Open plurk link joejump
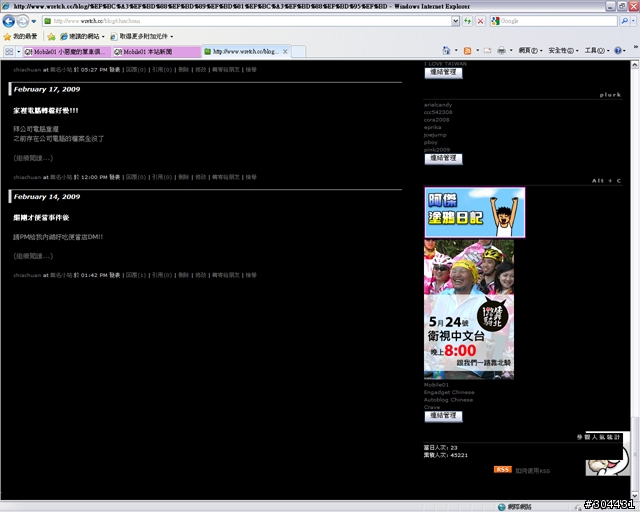The width and height of the screenshot is (640, 512). click(x=435, y=135)
